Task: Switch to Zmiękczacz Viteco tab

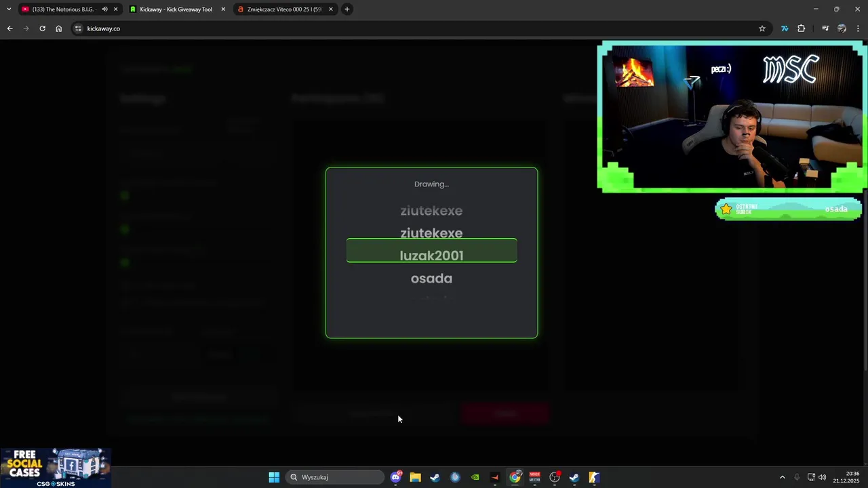Action: pyautogui.click(x=285, y=9)
